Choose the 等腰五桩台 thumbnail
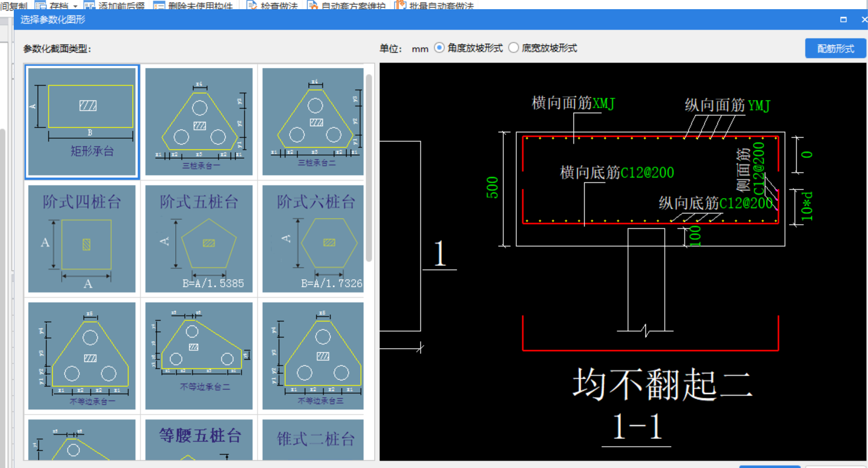The width and height of the screenshot is (868, 468). pyautogui.click(x=199, y=439)
